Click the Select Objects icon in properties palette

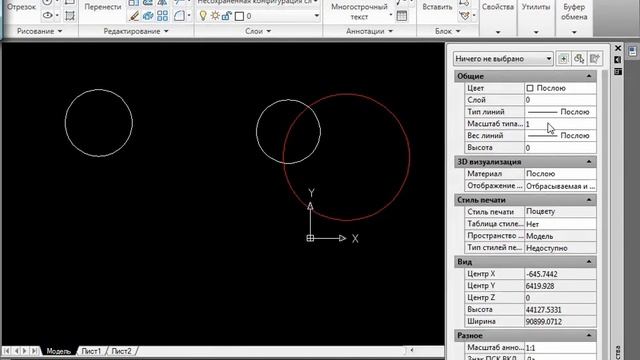click(x=579, y=59)
